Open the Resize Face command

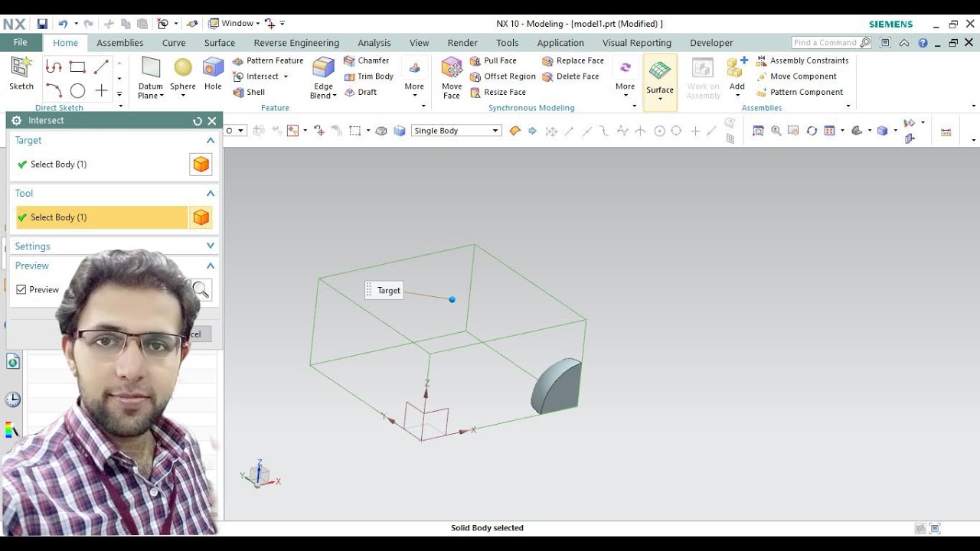(x=498, y=92)
